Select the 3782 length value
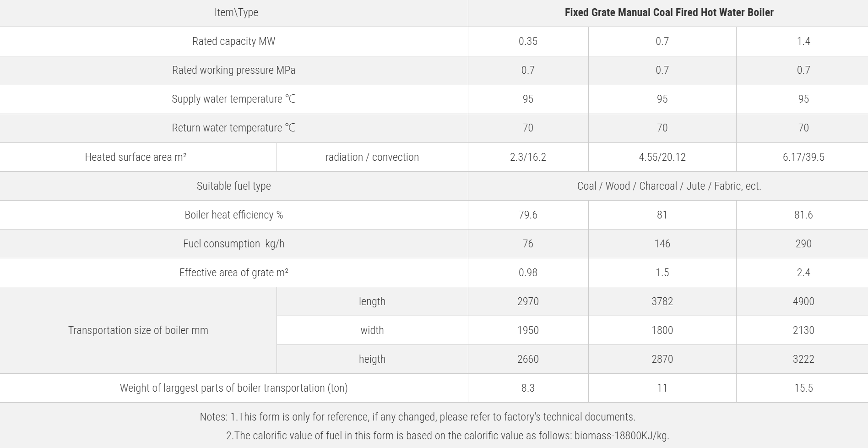The width and height of the screenshot is (868, 448). tap(662, 301)
